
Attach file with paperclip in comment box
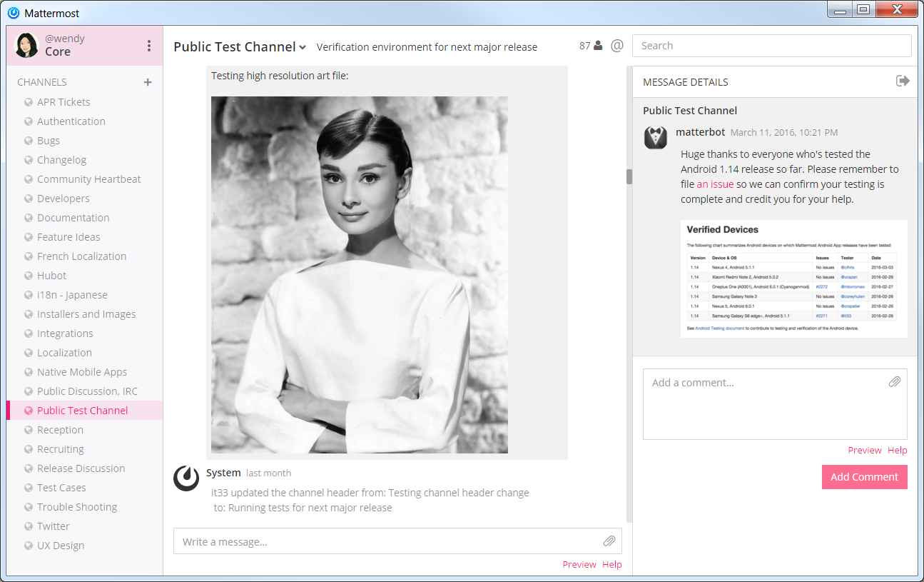point(895,382)
